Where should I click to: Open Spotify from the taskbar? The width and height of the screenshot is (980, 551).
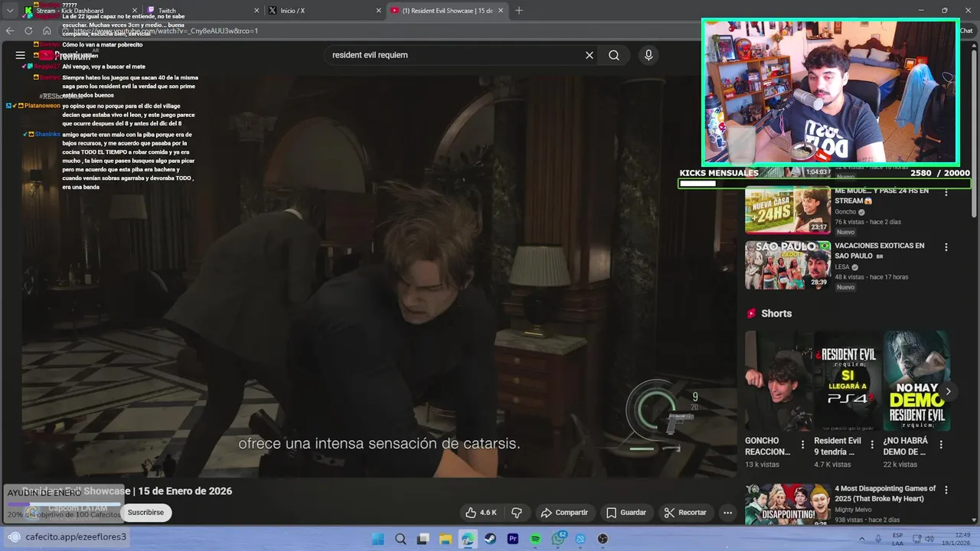coord(536,539)
